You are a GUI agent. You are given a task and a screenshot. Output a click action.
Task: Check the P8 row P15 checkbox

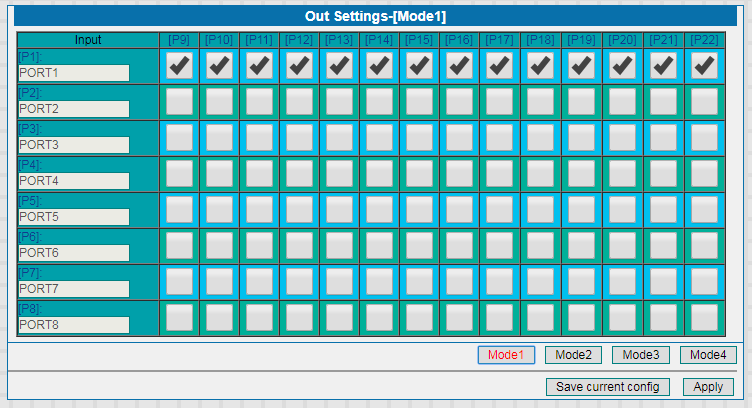(x=419, y=318)
